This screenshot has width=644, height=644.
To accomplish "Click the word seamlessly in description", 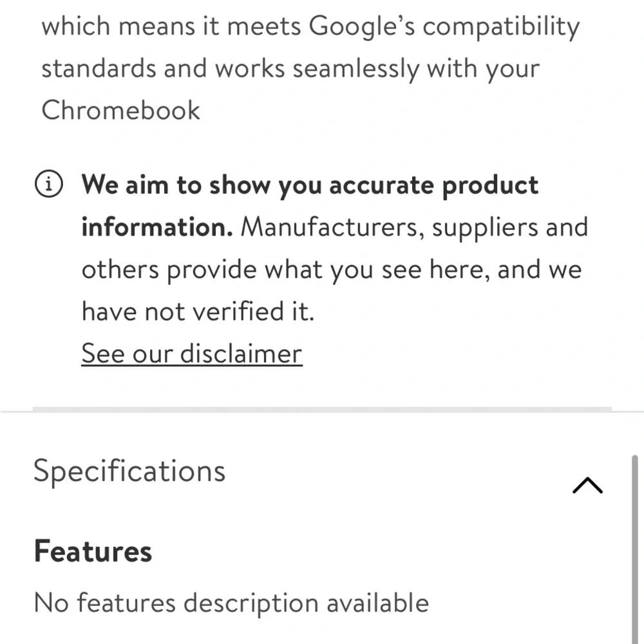I will [x=355, y=69].
